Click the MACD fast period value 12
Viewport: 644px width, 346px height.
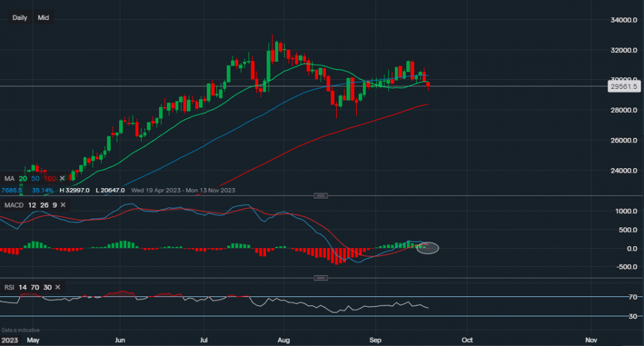coord(33,204)
